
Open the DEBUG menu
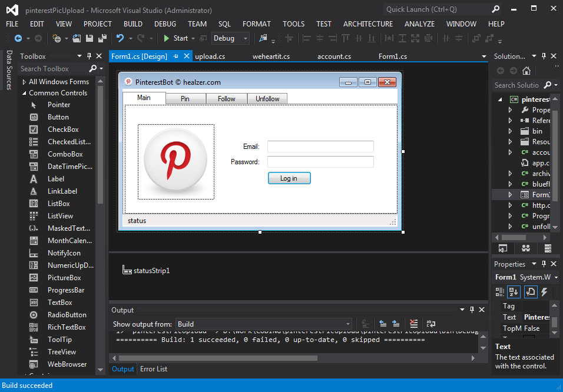[x=165, y=24]
